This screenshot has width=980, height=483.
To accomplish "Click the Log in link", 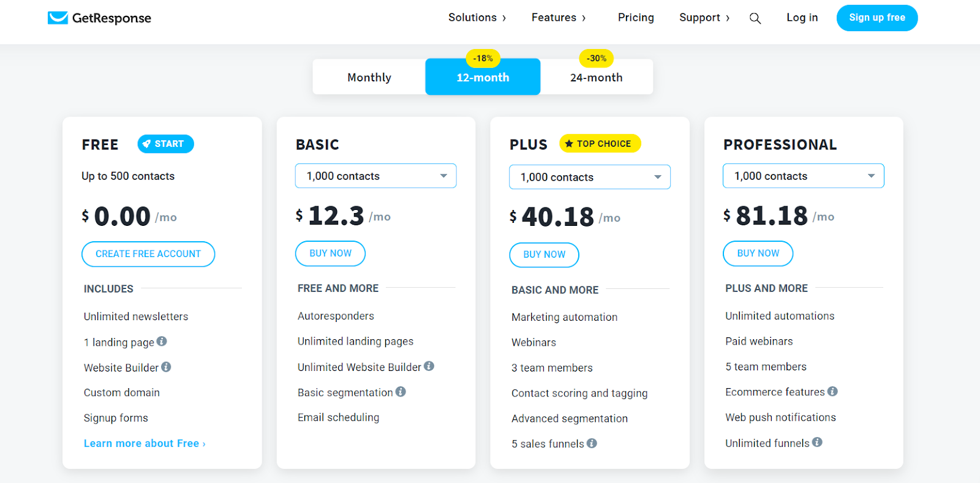I will [x=802, y=18].
